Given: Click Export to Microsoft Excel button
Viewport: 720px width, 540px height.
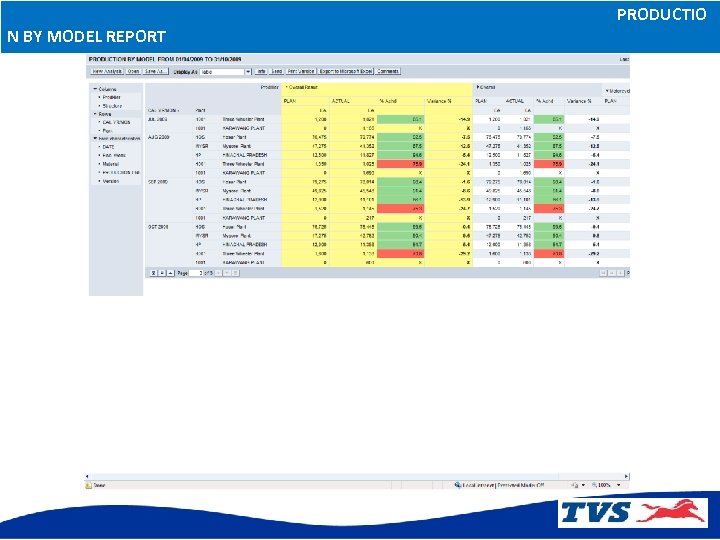Looking at the screenshot, I should coord(346,72).
